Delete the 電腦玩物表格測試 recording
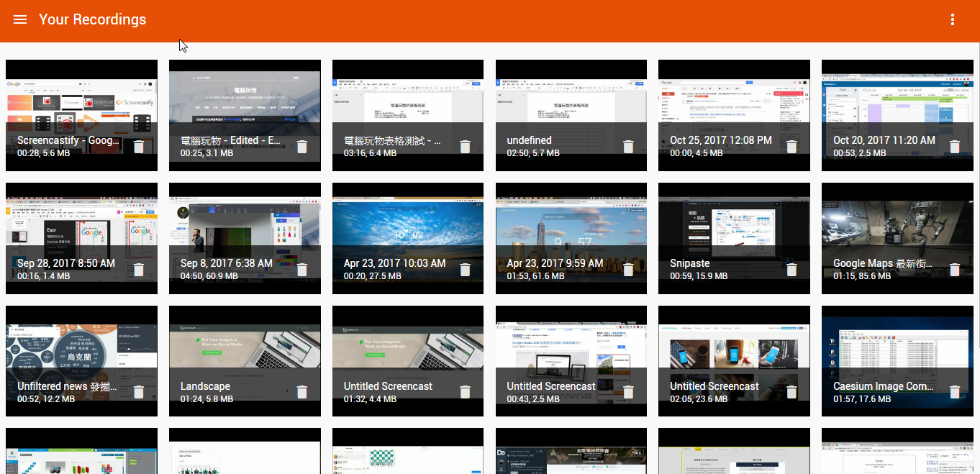This screenshot has width=980, height=474. (466, 147)
